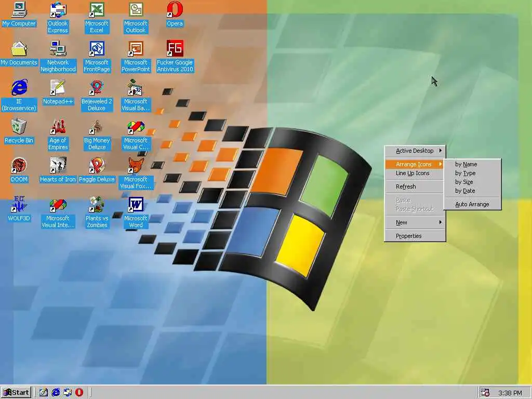
Task: Select the Microsoft PowerPoint shortcut
Action: coord(136,57)
